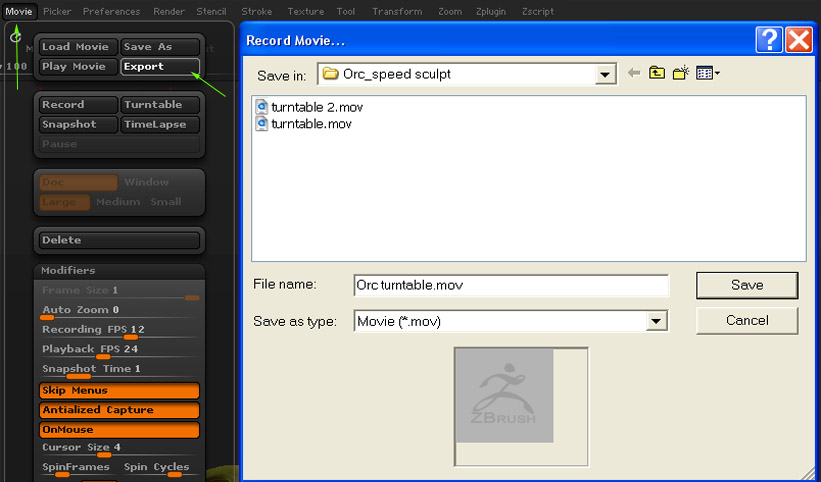Click the ZBrush logo preview thumbnail

pyautogui.click(x=504, y=396)
